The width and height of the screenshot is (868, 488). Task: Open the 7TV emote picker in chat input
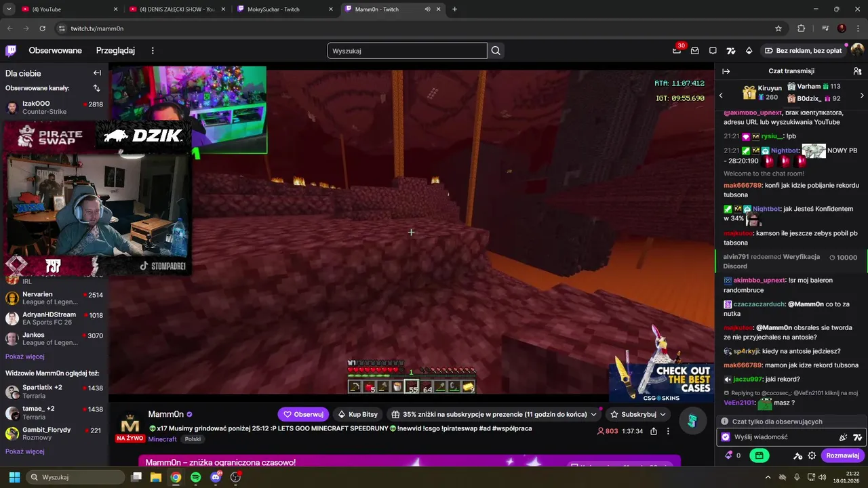(x=858, y=437)
